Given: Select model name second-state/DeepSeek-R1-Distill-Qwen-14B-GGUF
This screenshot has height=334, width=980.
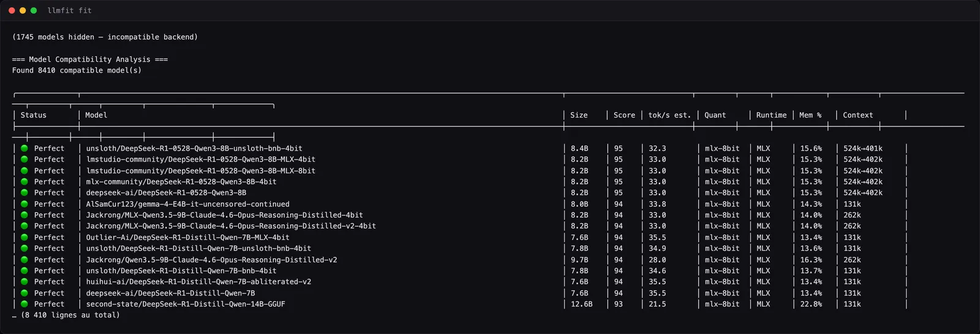Looking at the screenshot, I should (x=186, y=304).
